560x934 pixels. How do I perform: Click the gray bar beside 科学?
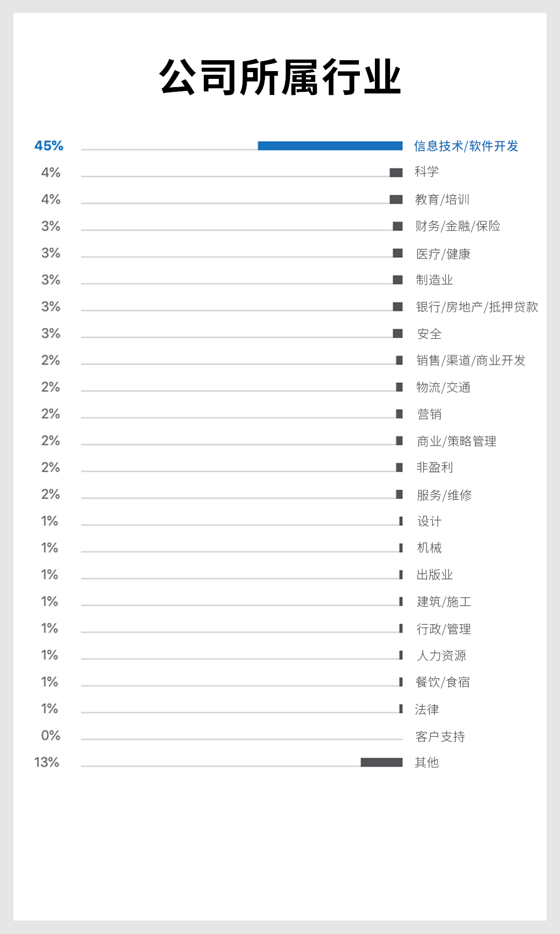coord(396,172)
